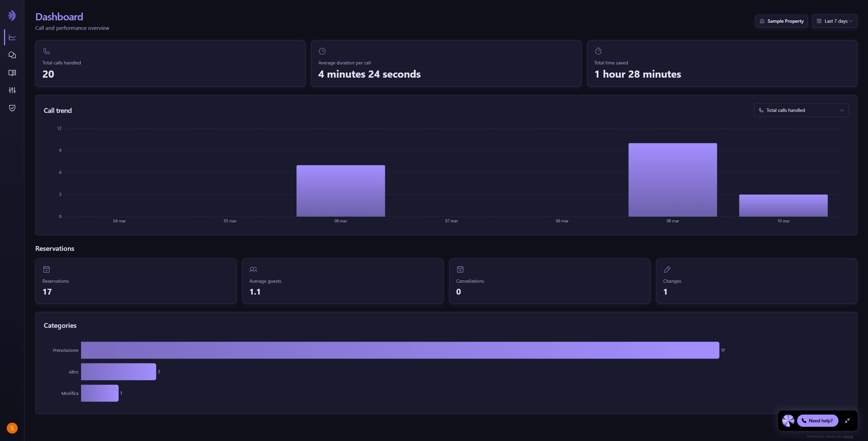
Task: Click the app logo in sidebar
Action: pyautogui.click(x=12, y=16)
